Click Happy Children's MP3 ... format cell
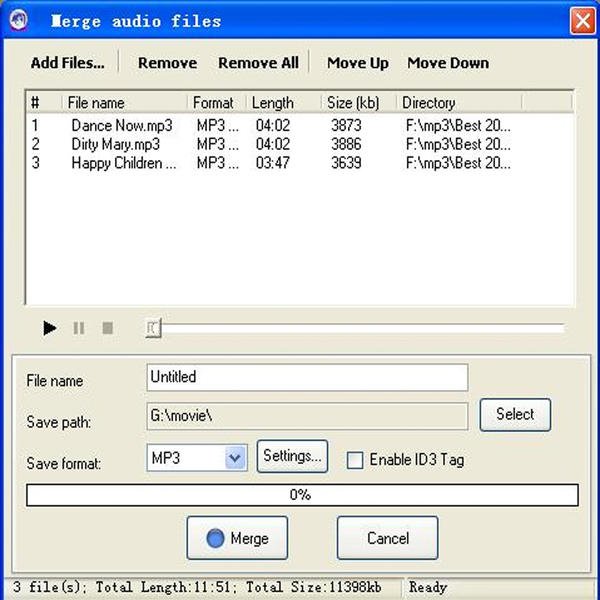 pyautogui.click(x=218, y=163)
